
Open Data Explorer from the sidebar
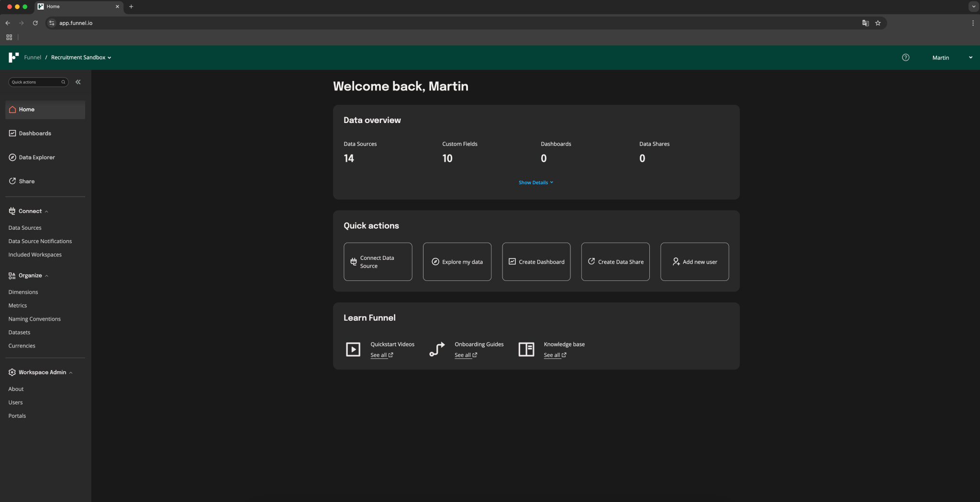tap(37, 157)
